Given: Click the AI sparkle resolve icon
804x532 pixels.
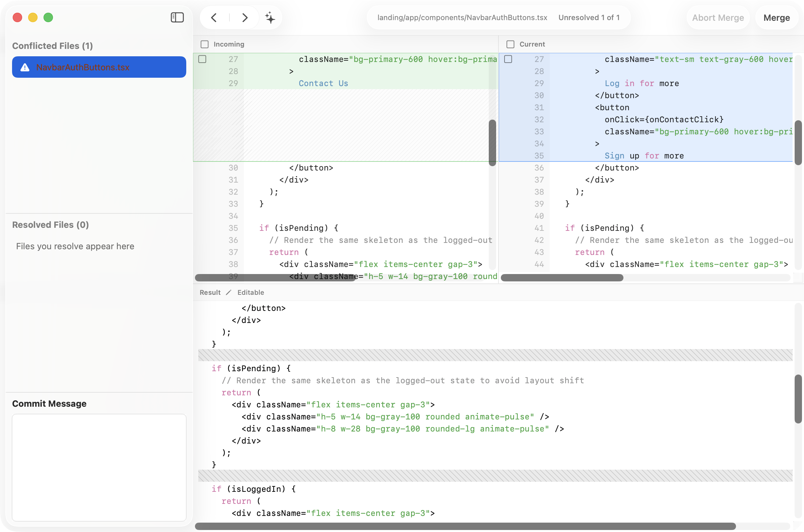Looking at the screenshot, I should click(x=270, y=17).
